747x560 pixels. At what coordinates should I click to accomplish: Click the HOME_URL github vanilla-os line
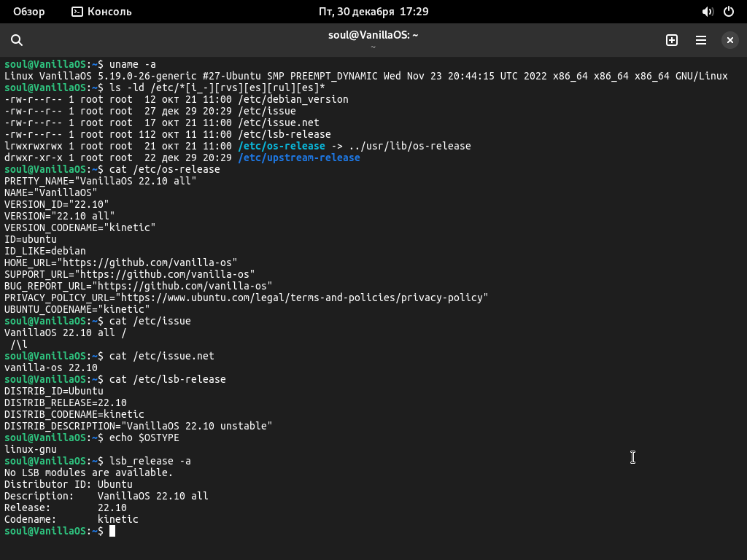click(x=120, y=262)
